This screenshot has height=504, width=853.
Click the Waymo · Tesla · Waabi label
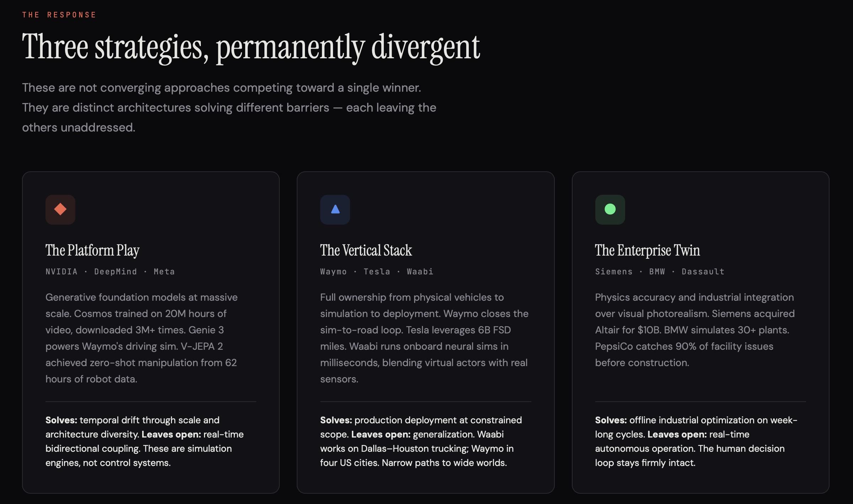click(x=376, y=272)
